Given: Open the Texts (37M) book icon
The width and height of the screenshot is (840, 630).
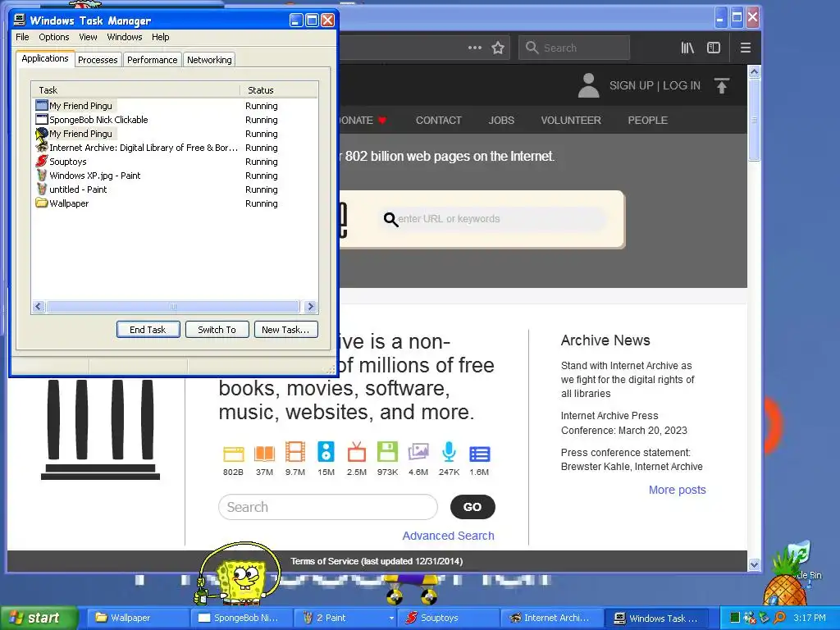Looking at the screenshot, I should click(x=264, y=454).
